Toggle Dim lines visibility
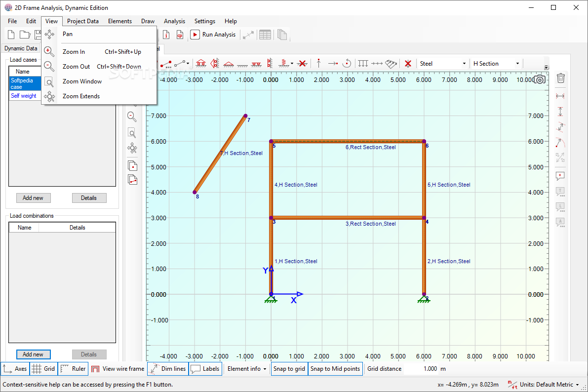 coord(168,369)
